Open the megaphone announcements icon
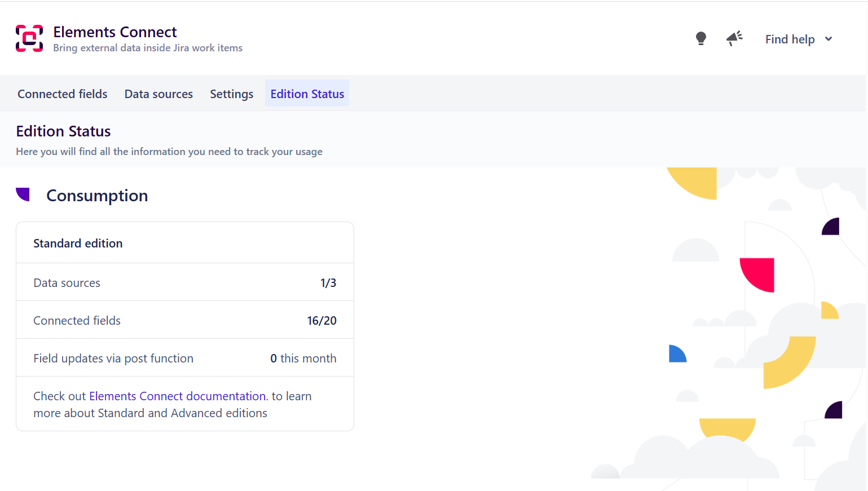The image size is (868, 491). [x=734, y=38]
